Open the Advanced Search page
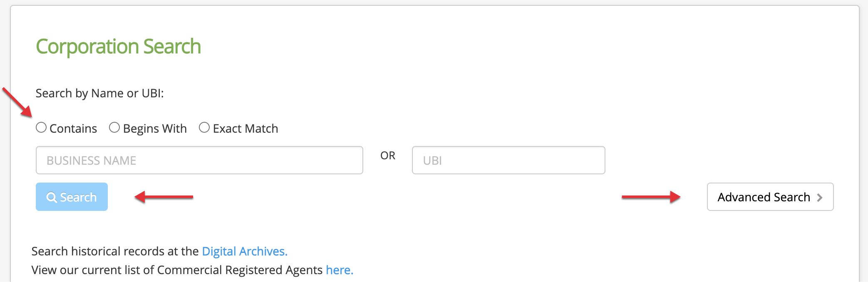The image size is (868, 282). (x=764, y=197)
